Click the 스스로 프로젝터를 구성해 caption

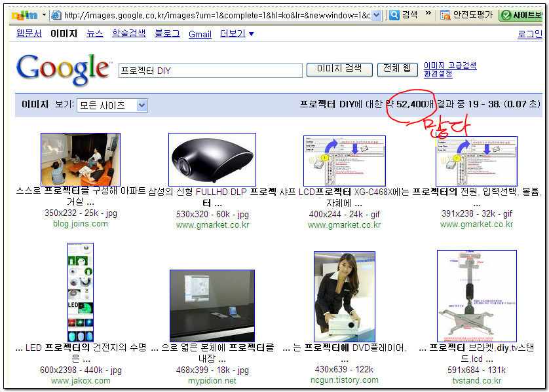click(x=81, y=196)
